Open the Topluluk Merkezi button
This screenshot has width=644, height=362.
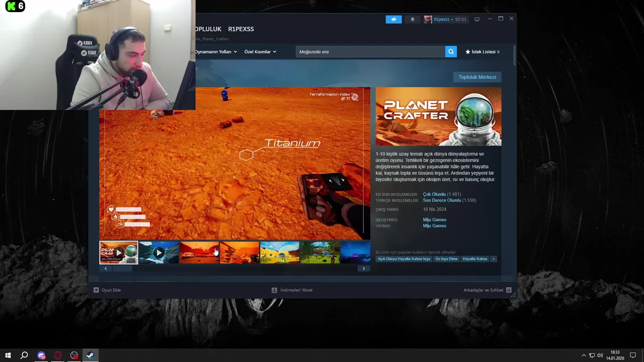pyautogui.click(x=477, y=77)
